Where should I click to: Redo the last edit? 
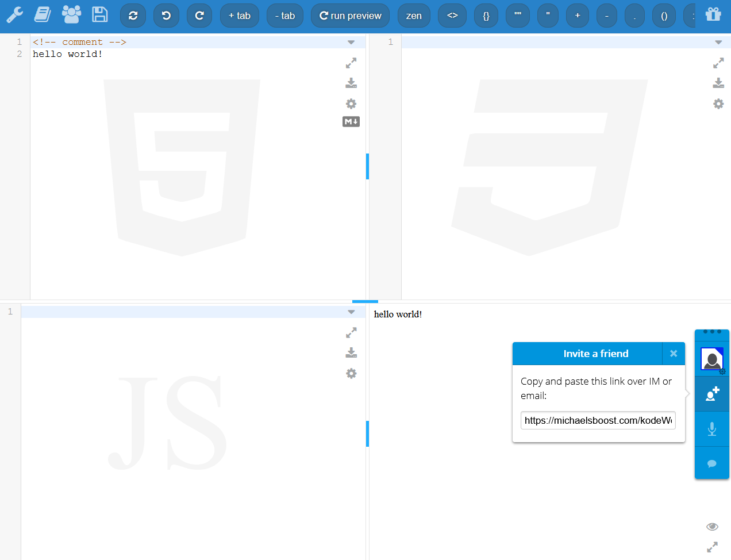tap(199, 16)
